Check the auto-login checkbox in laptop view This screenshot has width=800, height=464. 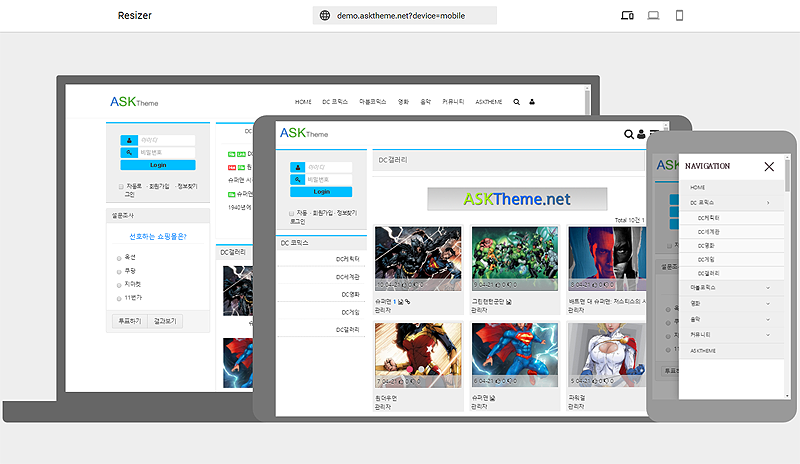coord(121,186)
